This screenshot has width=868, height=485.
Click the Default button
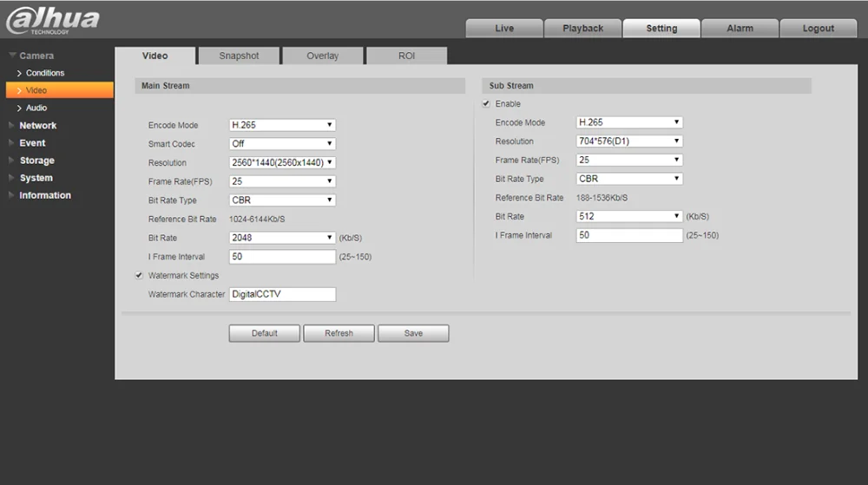click(x=265, y=333)
